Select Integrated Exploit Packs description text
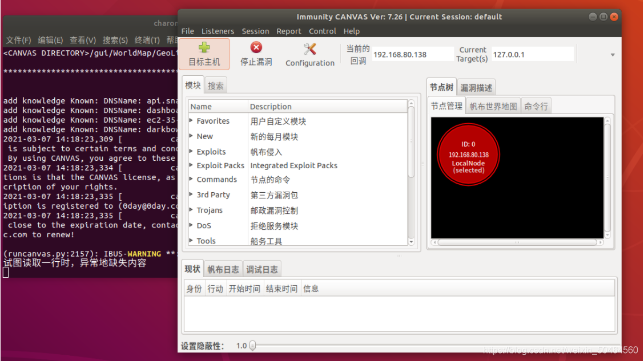644x361 pixels. point(293,165)
